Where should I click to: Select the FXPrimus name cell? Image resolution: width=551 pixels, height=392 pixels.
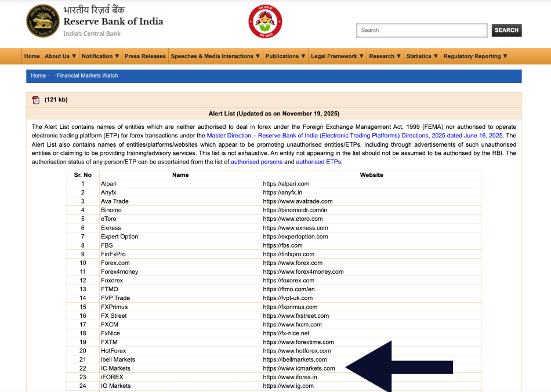point(180,307)
